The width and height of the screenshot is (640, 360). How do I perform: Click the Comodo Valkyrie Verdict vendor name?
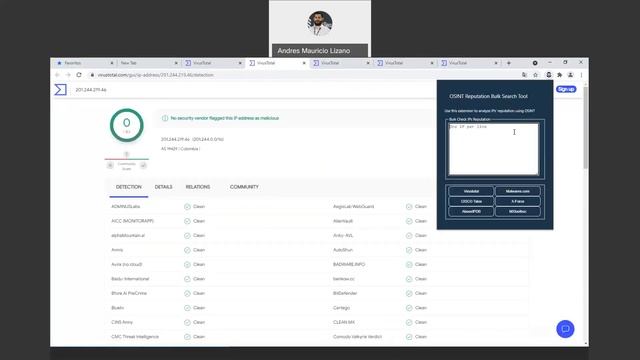click(358, 337)
